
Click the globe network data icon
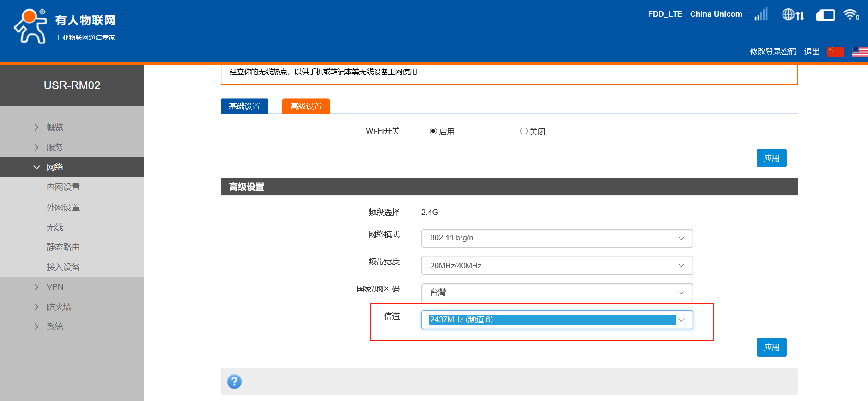click(793, 15)
